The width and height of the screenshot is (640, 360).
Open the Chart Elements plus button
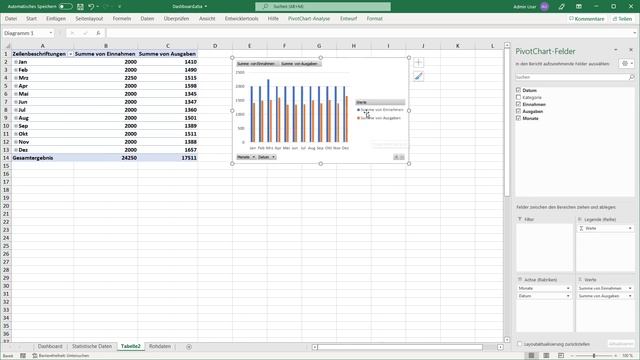pyautogui.click(x=418, y=62)
